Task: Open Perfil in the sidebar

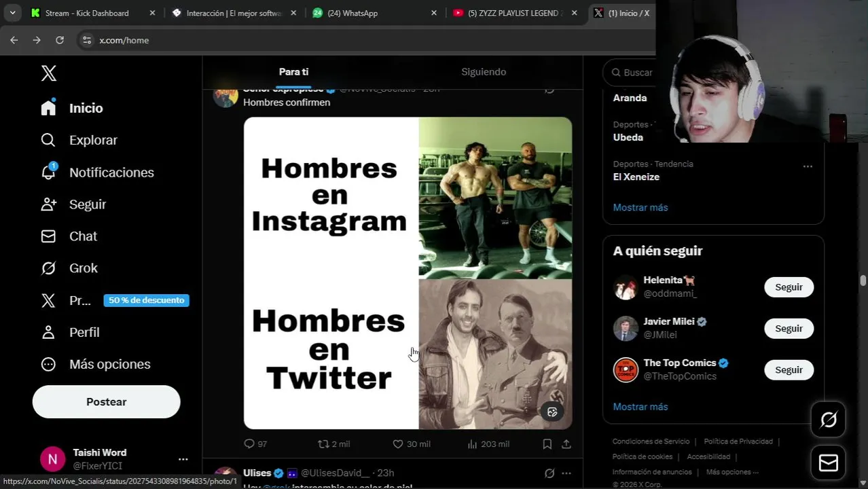Action: point(84,332)
